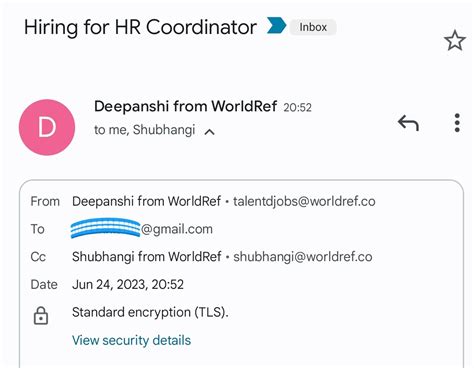Click header sender name Deepanshi from WorldRef
474x368 pixels.
(x=185, y=106)
